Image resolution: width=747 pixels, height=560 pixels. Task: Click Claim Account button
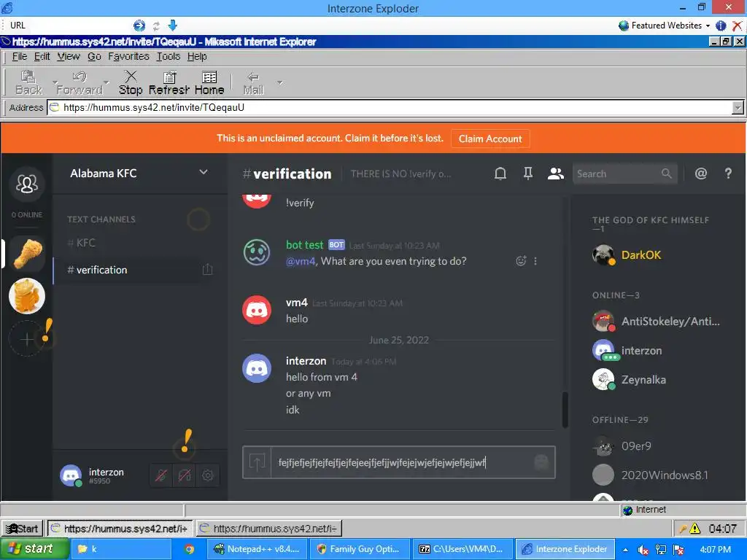coord(490,139)
